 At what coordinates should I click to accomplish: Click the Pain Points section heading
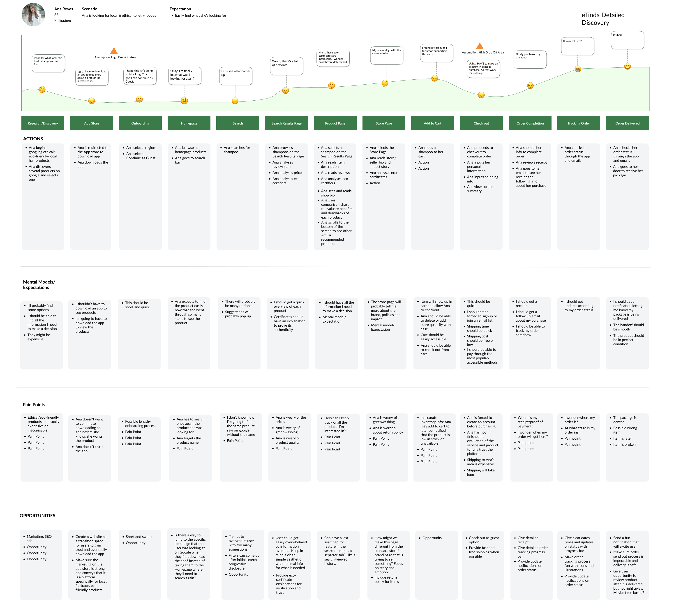pos(34,404)
